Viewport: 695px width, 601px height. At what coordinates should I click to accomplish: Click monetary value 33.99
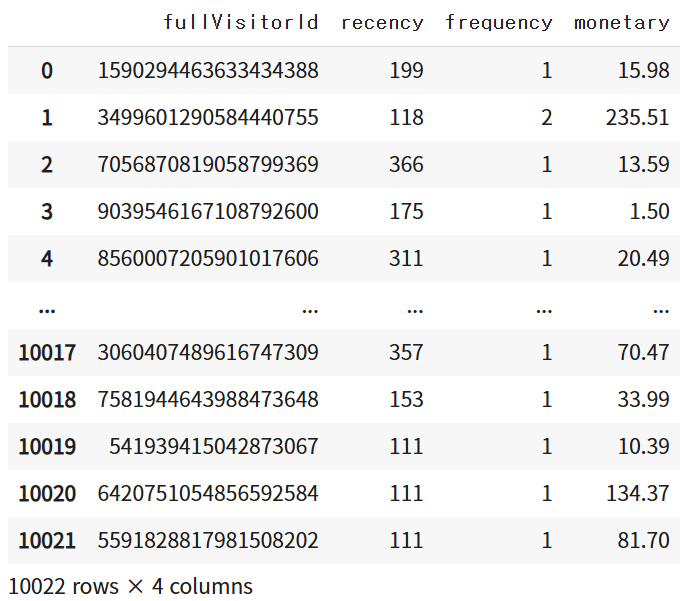(x=644, y=399)
